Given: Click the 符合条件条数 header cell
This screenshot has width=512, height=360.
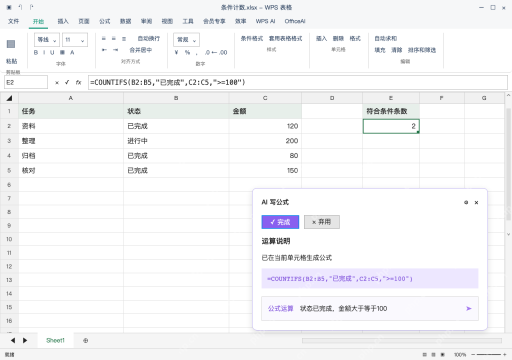Looking at the screenshot, I should (x=391, y=111).
